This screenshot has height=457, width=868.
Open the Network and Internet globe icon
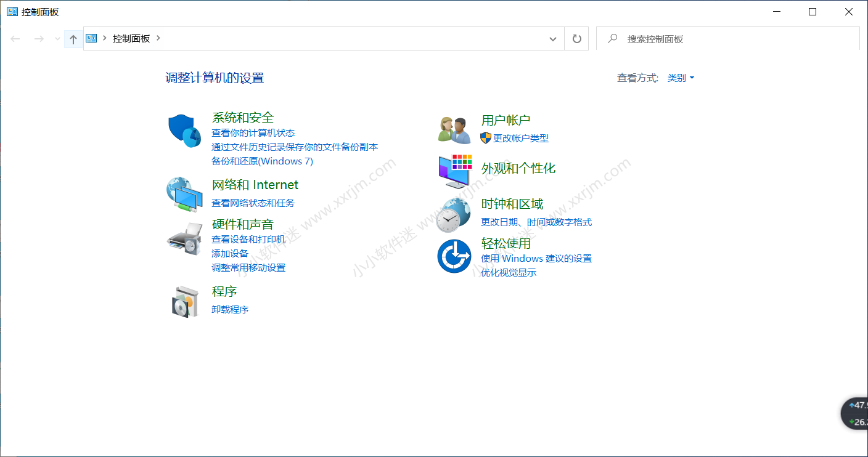[184, 194]
